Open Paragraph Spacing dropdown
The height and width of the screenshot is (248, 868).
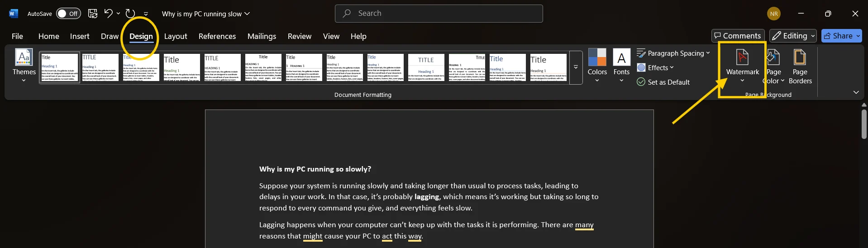673,53
